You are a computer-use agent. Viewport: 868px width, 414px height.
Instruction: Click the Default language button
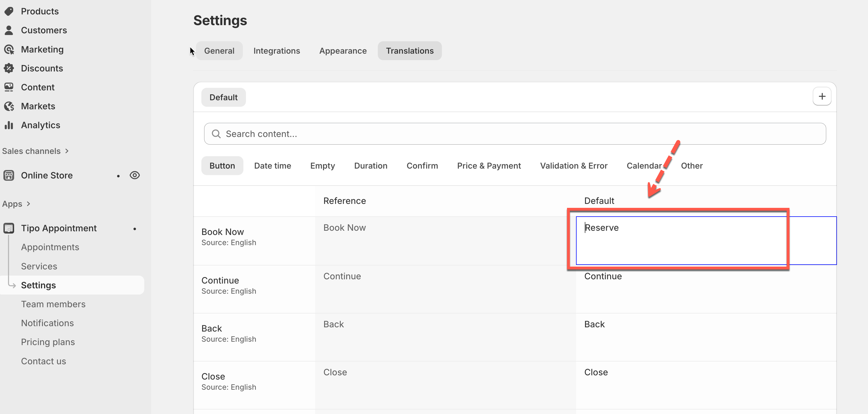223,97
